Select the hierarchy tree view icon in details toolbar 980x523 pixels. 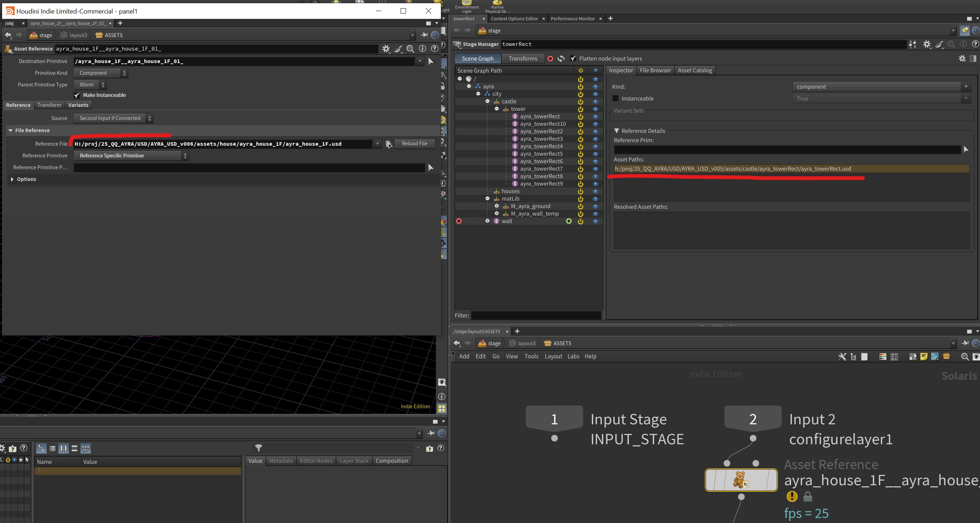pos(41,449)
